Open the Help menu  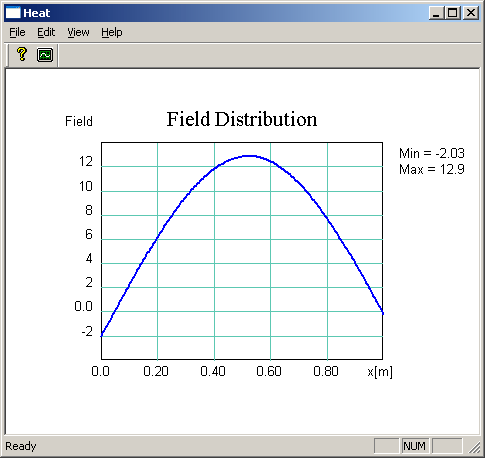coord(112,32)
